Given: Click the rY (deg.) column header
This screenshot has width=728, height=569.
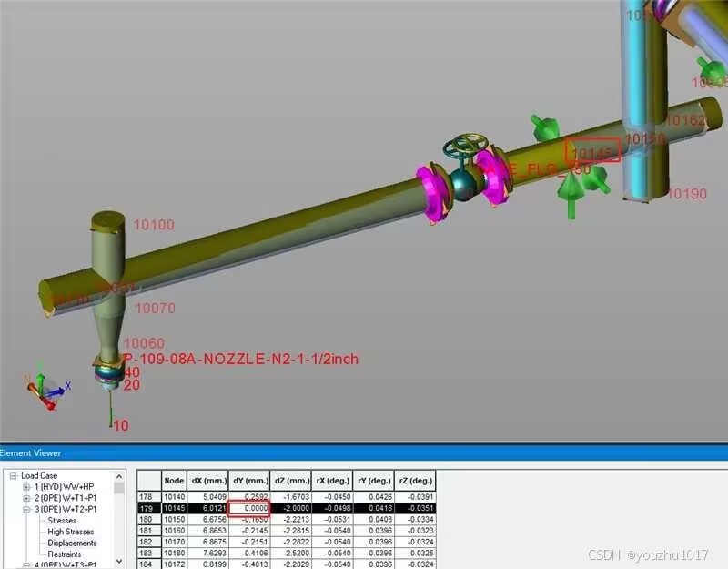Looking at the screenshot, I should point(374,481).
